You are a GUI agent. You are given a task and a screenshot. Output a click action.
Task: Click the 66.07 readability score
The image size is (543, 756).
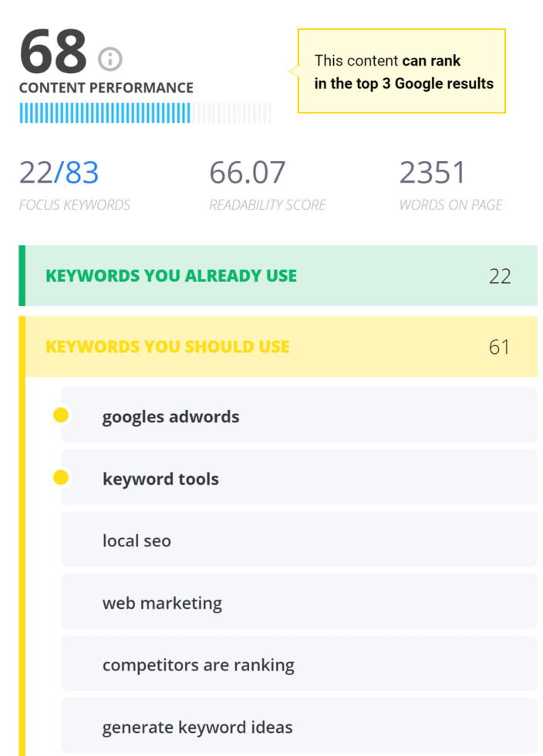point(248,173)
